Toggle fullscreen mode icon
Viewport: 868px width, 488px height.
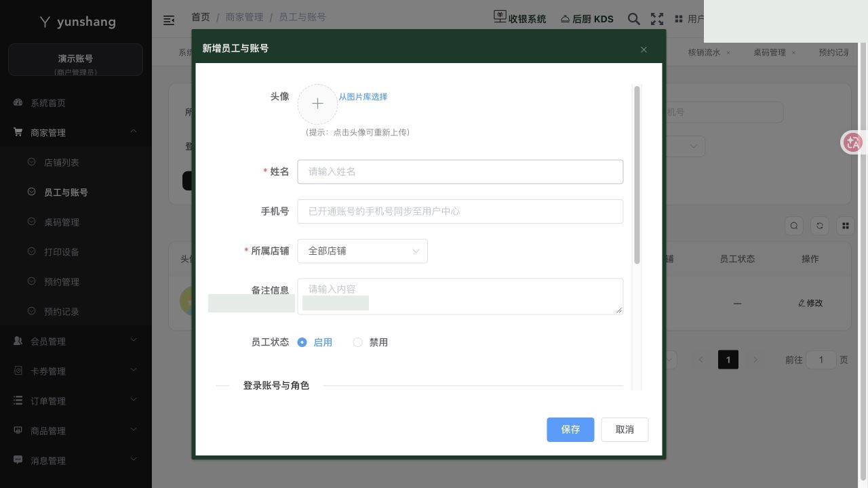(657, 19)
